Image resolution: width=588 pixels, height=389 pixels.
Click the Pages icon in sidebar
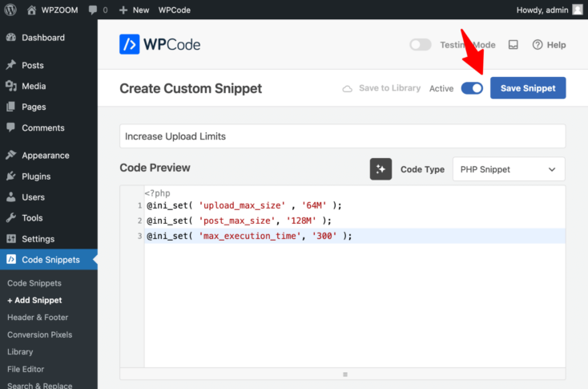coord(11,107)
